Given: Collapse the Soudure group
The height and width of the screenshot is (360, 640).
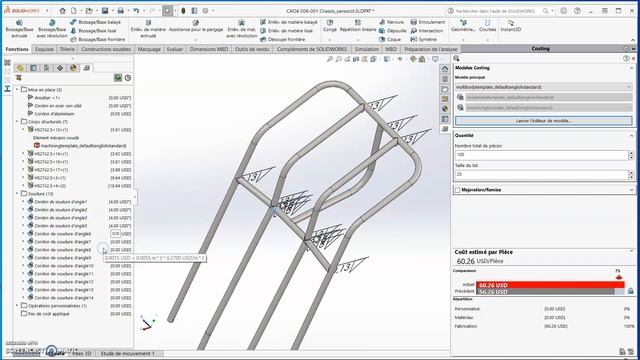Looking at the screenshot, I should pos(17,193).
